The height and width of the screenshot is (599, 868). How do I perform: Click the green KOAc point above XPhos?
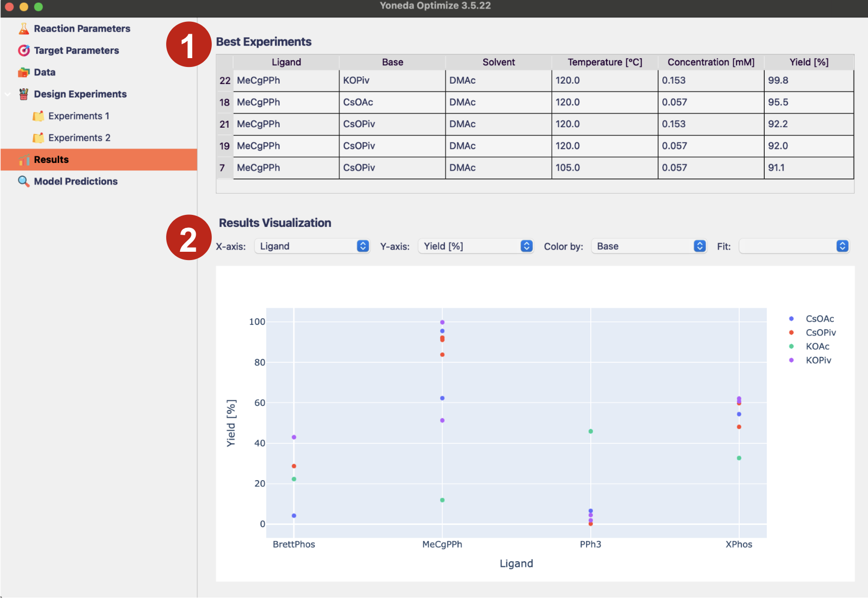click(739, 458)
